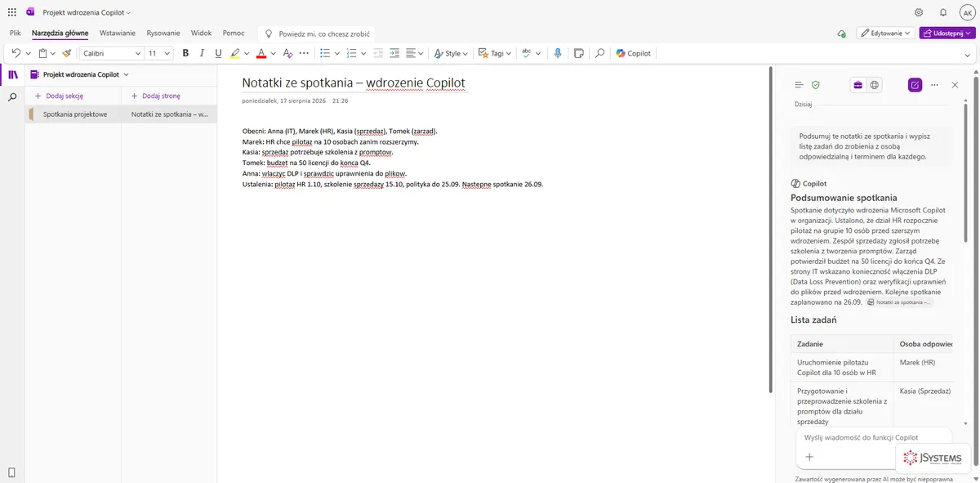The height and width of the screenshot is (483, 980).
Task: Expand the highlight color dropdown arrow
Action: point(247,53)
